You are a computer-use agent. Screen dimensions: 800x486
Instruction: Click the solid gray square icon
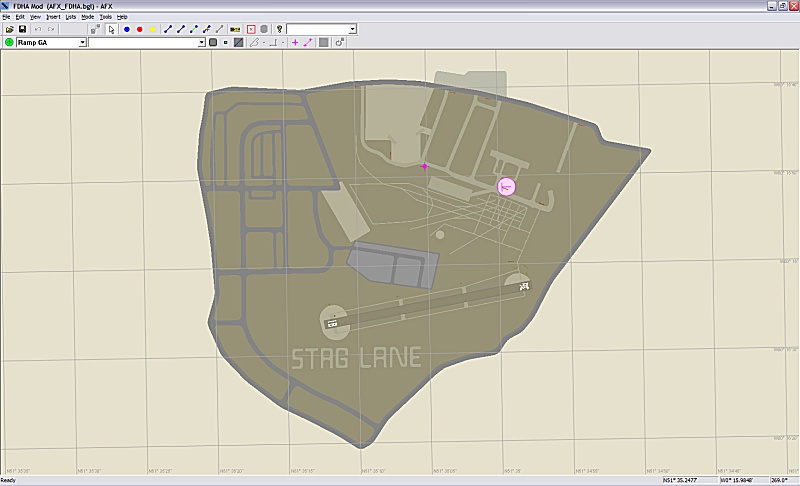pyautogui.click(x=323, y=42)
